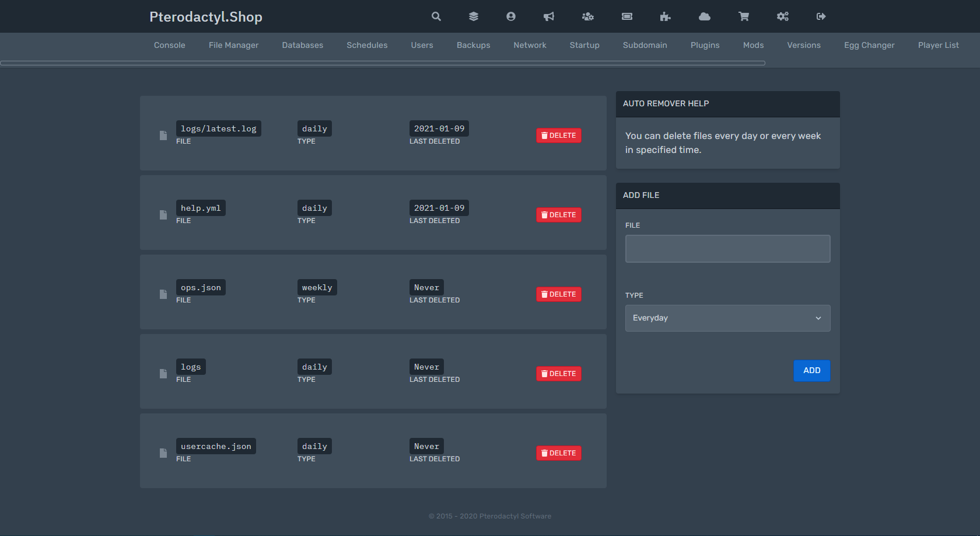Open the server list layers icon
980x536 pixels.
[473, 16]
